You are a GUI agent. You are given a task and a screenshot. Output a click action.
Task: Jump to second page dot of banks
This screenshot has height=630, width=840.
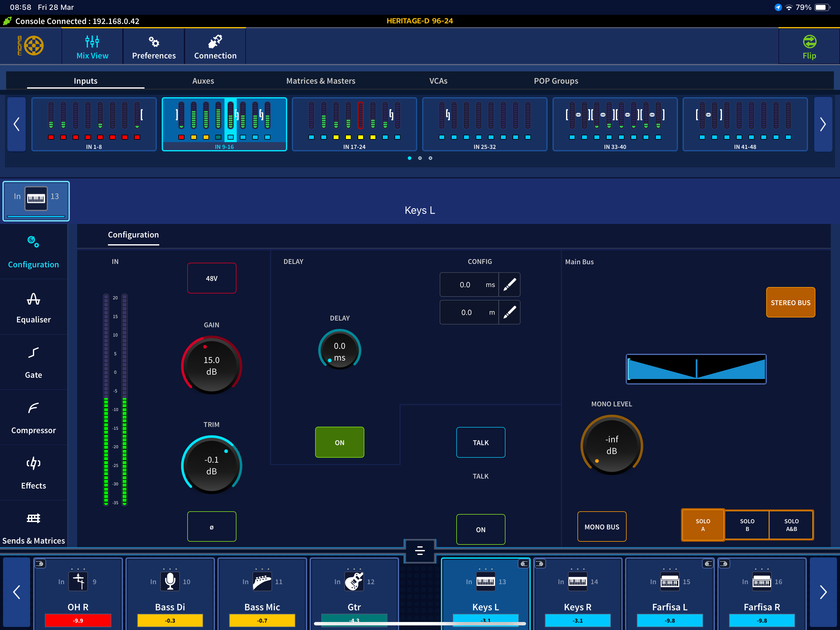(x=420, y=158)
